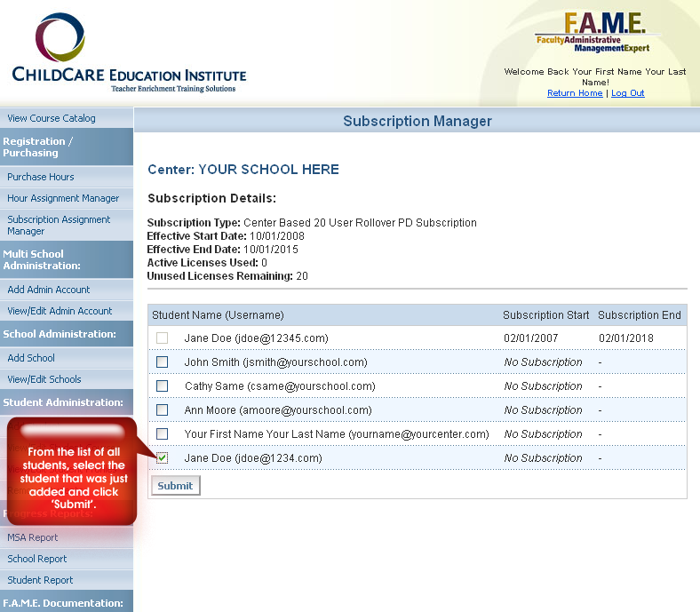Click the 02/01/2007 subscription start date
700x612 pixels.
(531, 338)
